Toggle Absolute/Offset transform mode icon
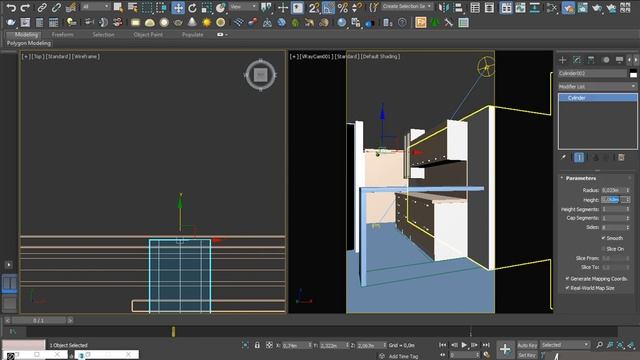This screenshot has height=360, width=640. [269, 345]
